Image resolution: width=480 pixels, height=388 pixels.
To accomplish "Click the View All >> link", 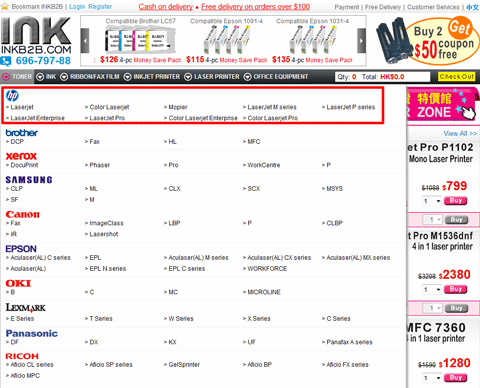I will [460, 133].
